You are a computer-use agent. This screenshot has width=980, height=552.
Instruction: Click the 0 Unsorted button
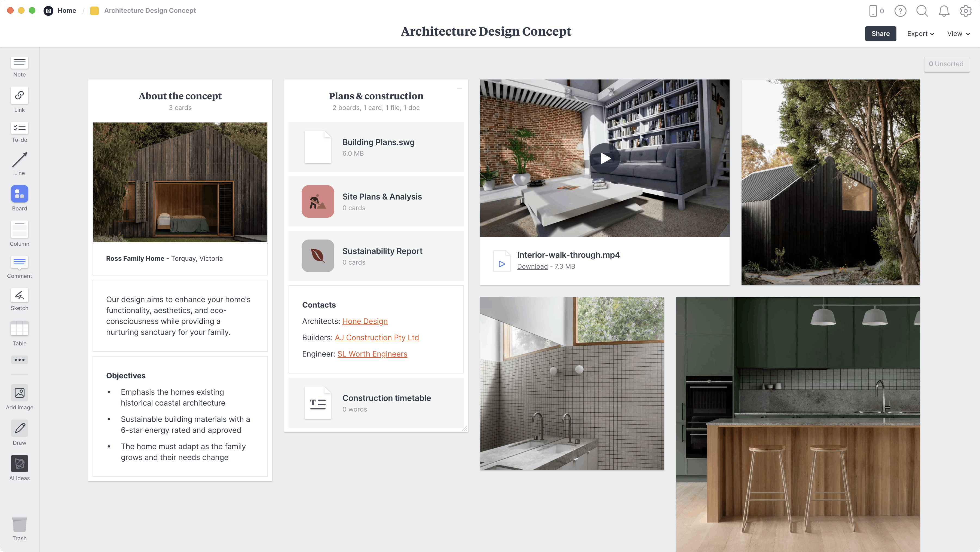tap(947, 64)
